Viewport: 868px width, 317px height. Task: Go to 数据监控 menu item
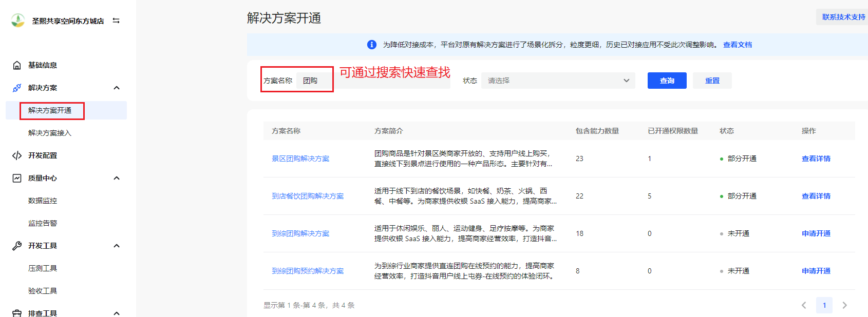(43, 201)
